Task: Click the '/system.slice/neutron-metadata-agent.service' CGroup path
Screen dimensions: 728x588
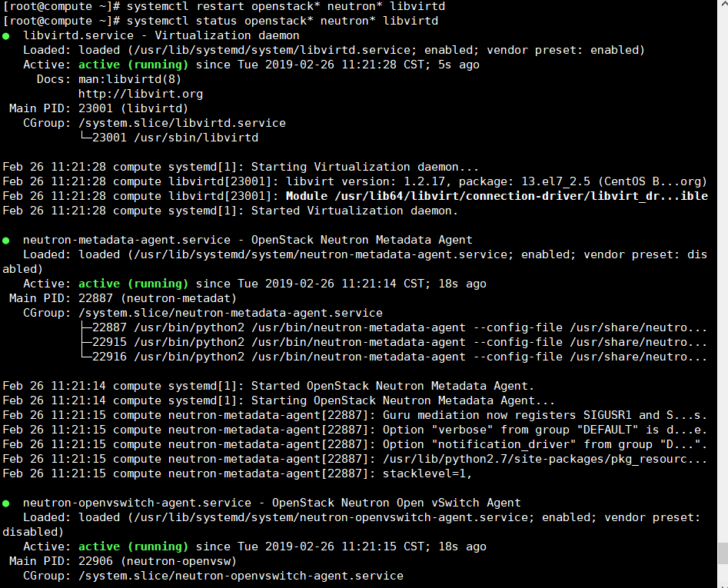Action: pyautogui.click(x=231, y=314)
